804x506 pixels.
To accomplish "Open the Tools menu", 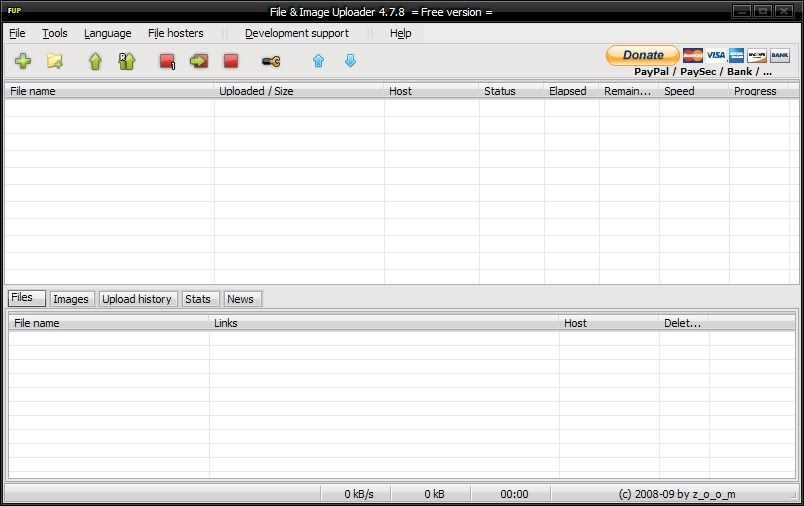I will [x=54, y=33].
